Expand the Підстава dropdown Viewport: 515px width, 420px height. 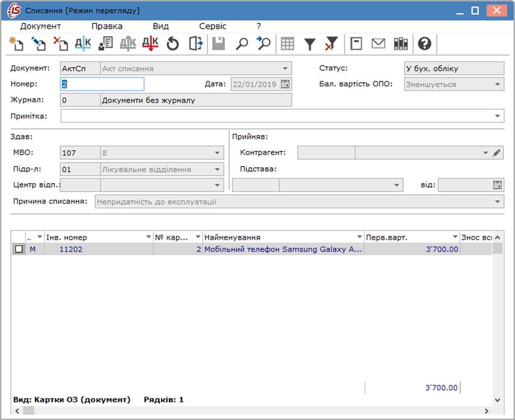[397, 185]
